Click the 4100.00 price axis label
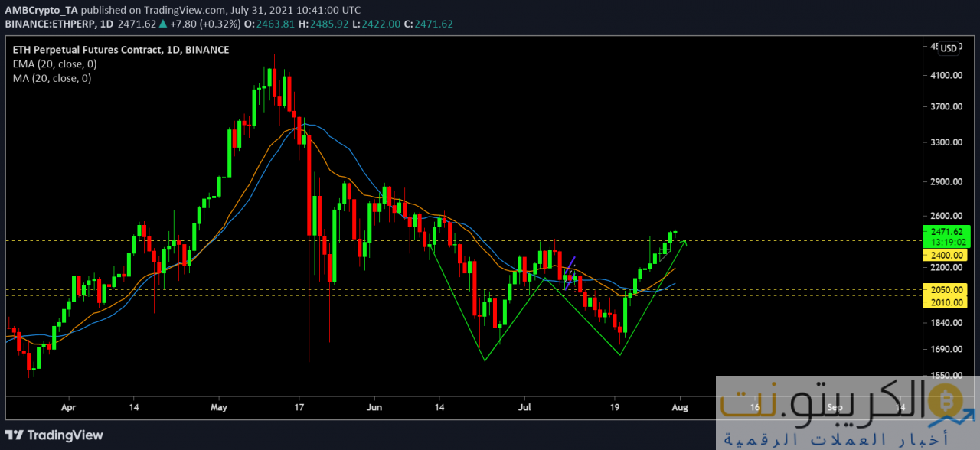 946,75
